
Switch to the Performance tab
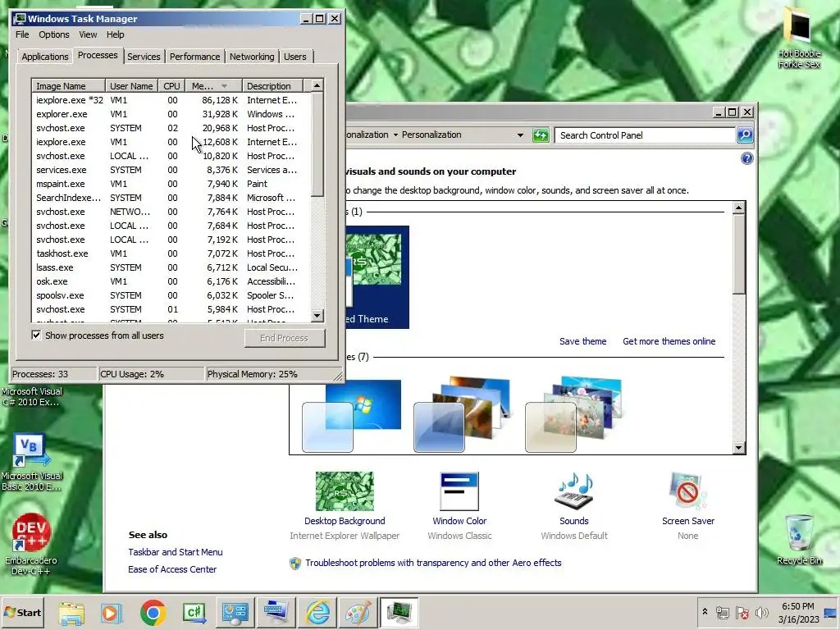click(194, 57)
